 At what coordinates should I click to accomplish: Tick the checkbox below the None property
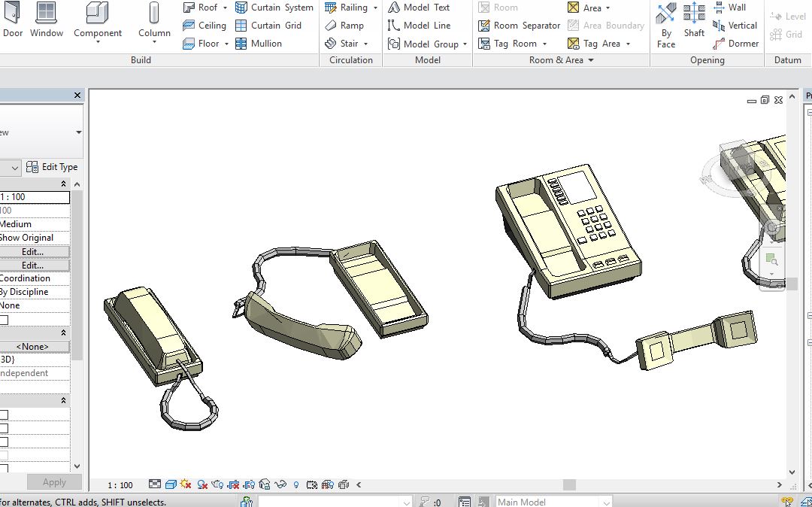point(4,320)
